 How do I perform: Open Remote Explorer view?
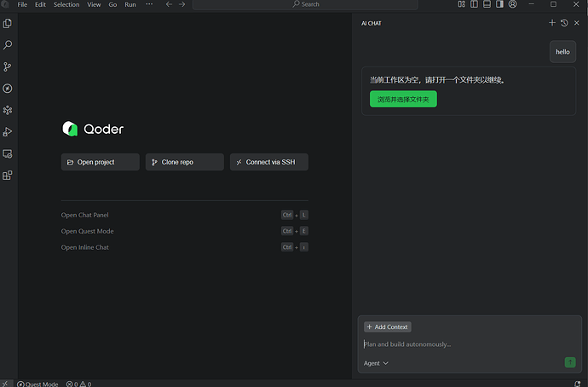click(x=8, y=153)
